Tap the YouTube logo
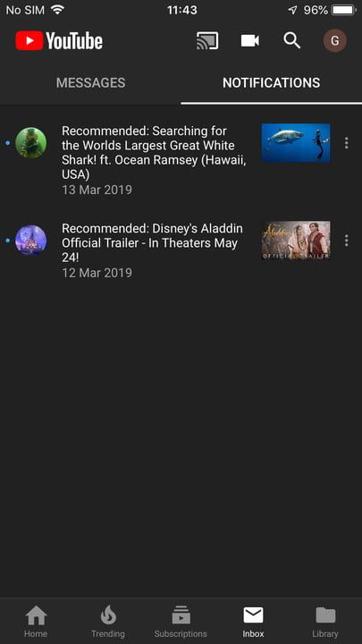The image size is (362, 644). (59, 41)
